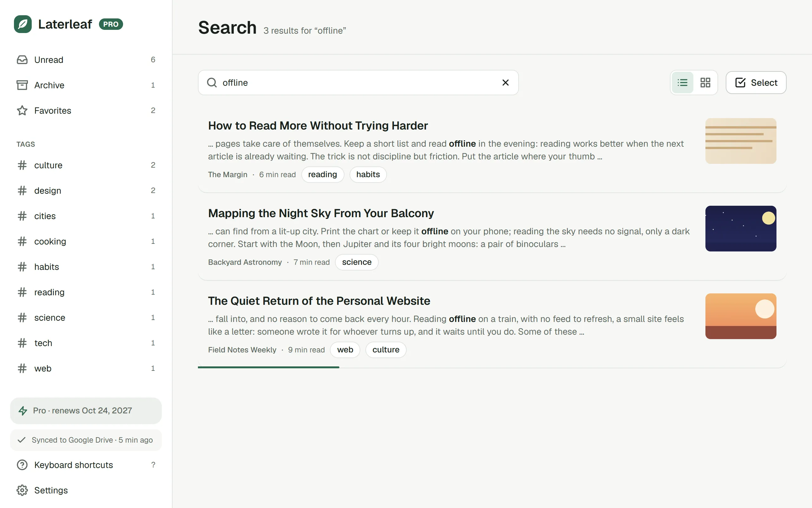The image size is (812, 508).
Task: Open Mapping the Night Sky From Your Balcony
Action: coord(321,213)
